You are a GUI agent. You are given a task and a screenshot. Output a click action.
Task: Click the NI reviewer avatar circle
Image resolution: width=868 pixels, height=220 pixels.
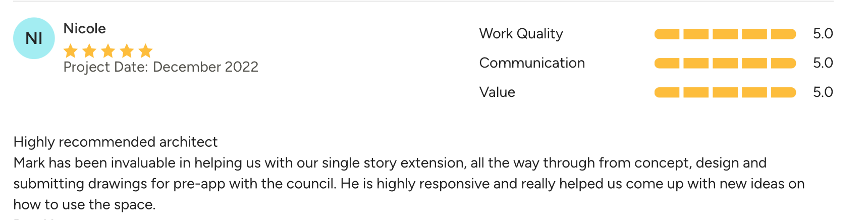coord(34,38)
